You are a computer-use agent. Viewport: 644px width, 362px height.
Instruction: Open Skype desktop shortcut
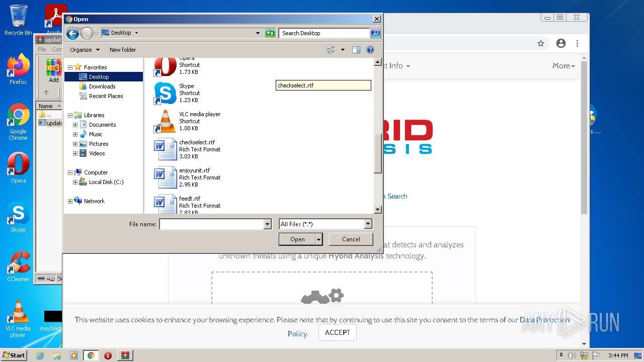18,217
